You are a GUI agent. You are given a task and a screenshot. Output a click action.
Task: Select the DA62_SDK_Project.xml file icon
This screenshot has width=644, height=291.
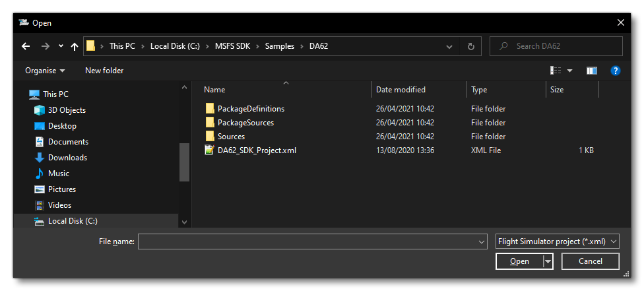pos(210,150)
